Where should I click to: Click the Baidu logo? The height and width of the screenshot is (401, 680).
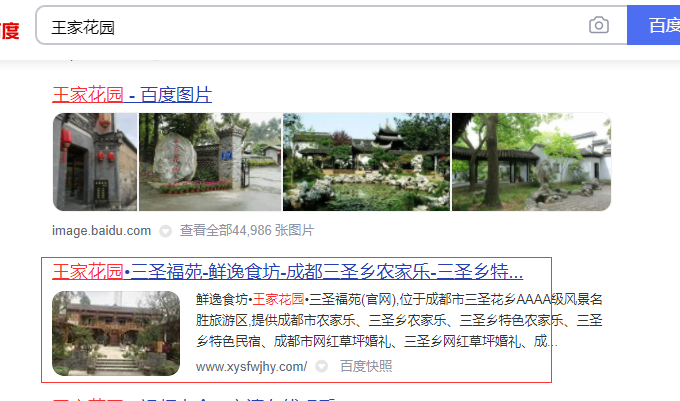coord(10,30)
